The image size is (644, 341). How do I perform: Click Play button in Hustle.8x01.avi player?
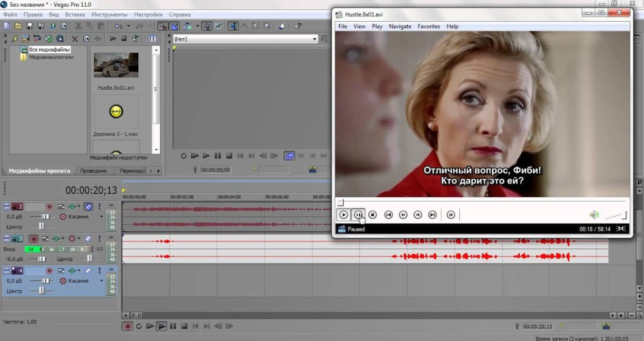[x=343, y=215]
